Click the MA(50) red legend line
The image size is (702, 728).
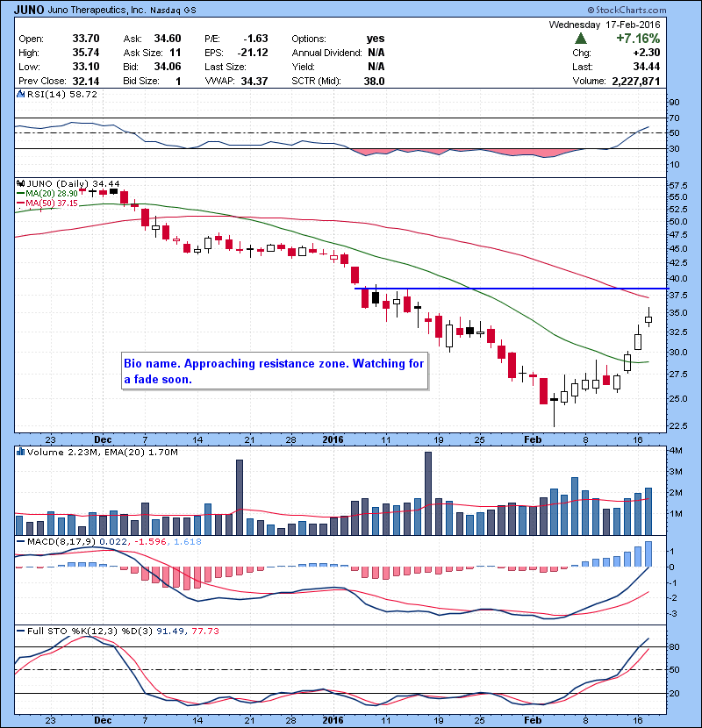(x=20, y=203)
